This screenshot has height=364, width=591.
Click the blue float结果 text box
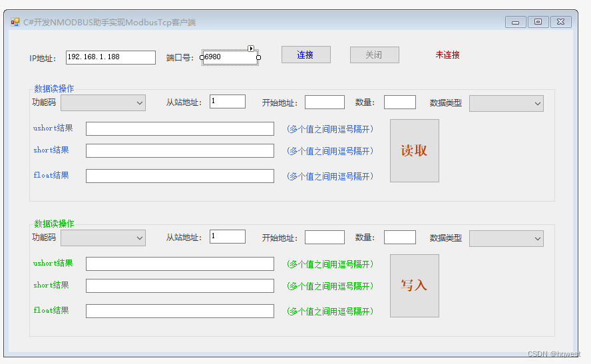[180, 176]
